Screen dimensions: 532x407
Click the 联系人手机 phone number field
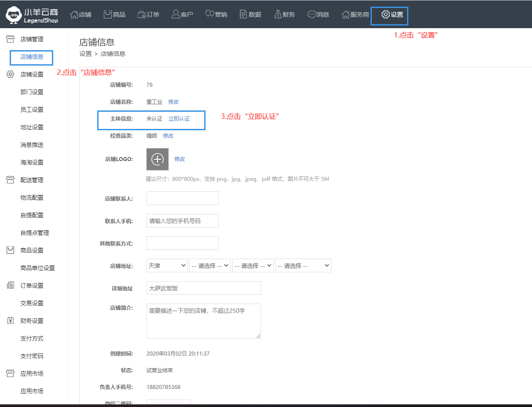click(182, 221)
